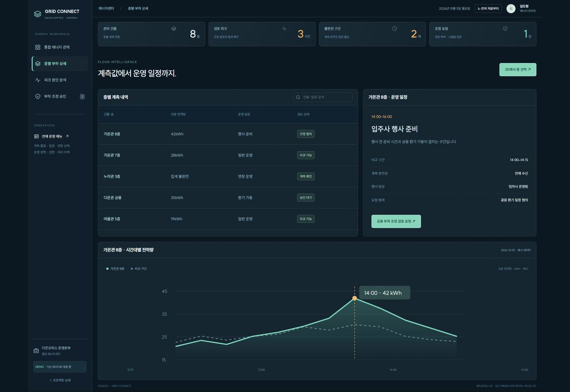Select the layers icon beside sidebar 층별 부하 상세
Screen dimensions: 570x392
tap(38, 63)
